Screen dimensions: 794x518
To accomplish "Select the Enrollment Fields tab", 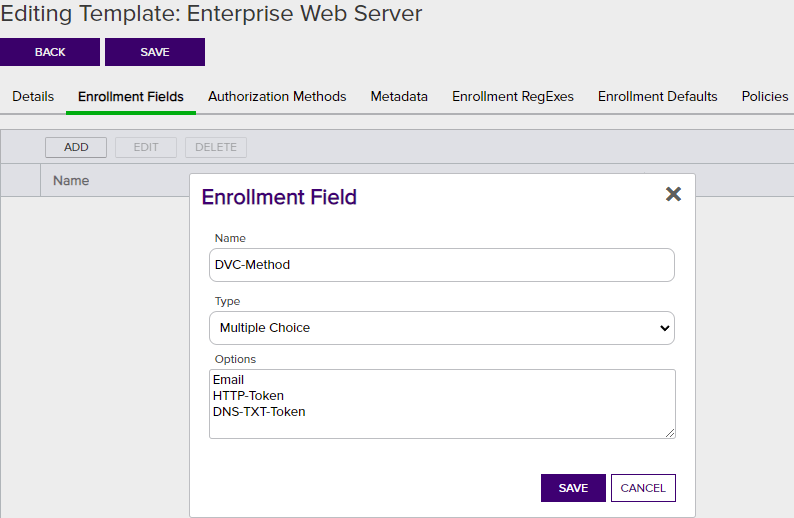I will coord(131,96).
